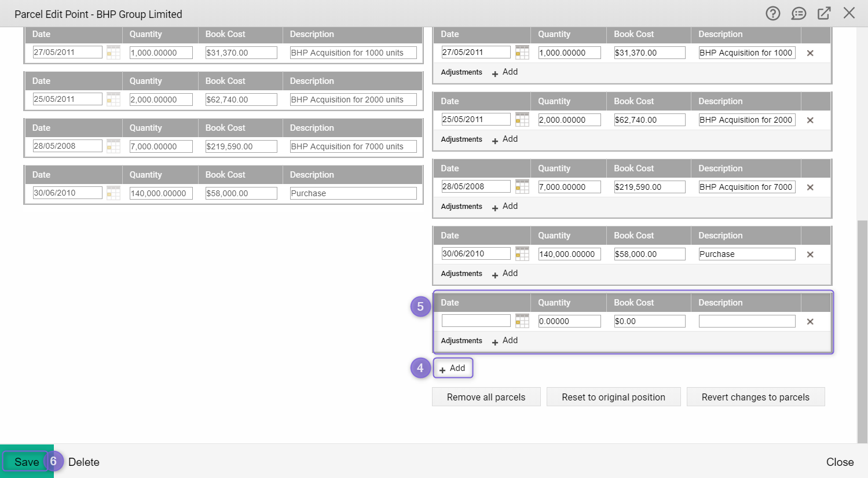Edit right-table description 'BHP Acquisition for 1000'
This screenshot has width=868, height=478.
click(x=747, y=53)
